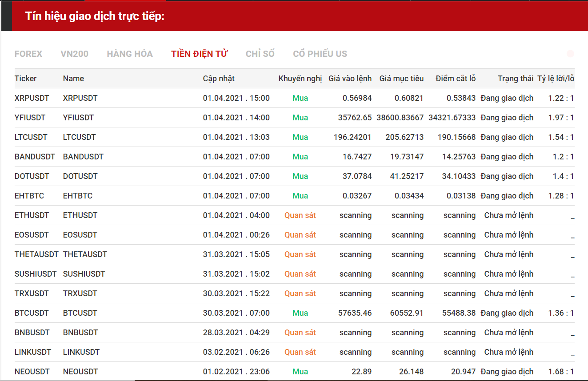Click the Quan sát recommendation for LINKUSDT
Viewport: 588px width, 381px height.
click(x=300, y=352)
